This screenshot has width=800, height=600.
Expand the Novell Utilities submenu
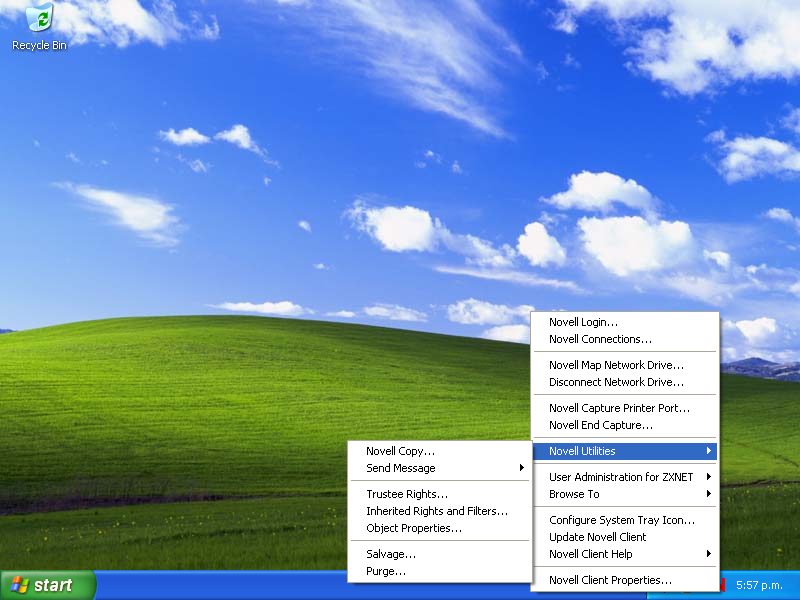point(624,451)
